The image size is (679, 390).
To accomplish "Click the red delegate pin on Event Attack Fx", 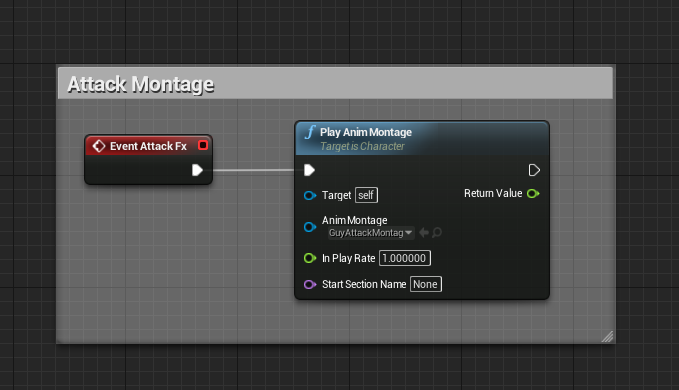I will (203, 145).
